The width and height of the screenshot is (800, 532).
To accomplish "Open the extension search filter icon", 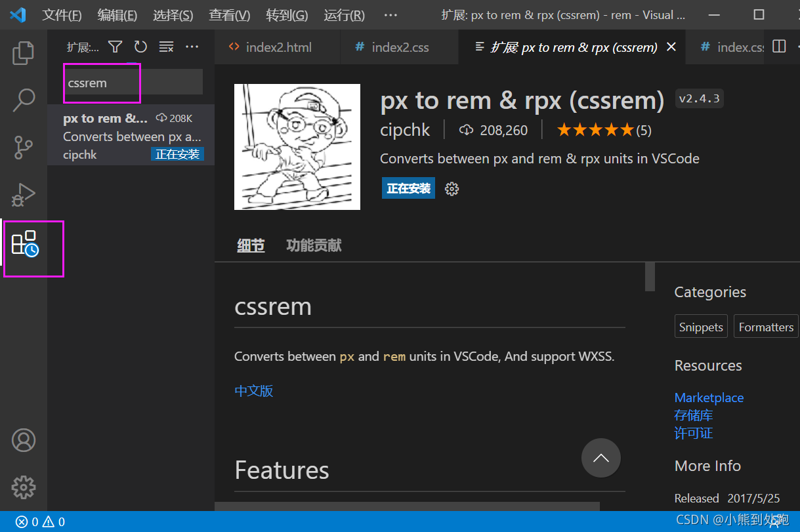I will 115,47.
